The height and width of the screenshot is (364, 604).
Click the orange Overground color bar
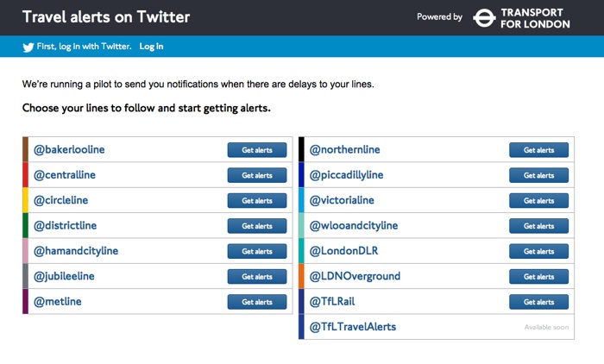coord(302,277)
